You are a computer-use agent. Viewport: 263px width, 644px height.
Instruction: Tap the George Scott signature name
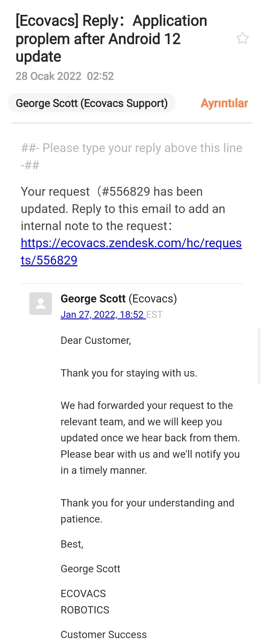pos(90,569)
